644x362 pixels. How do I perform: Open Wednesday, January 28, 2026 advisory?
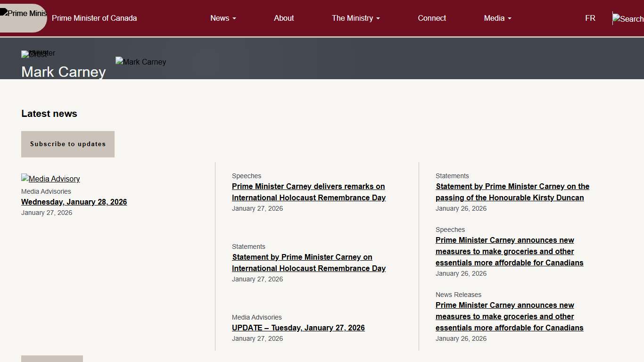(74, 202)
